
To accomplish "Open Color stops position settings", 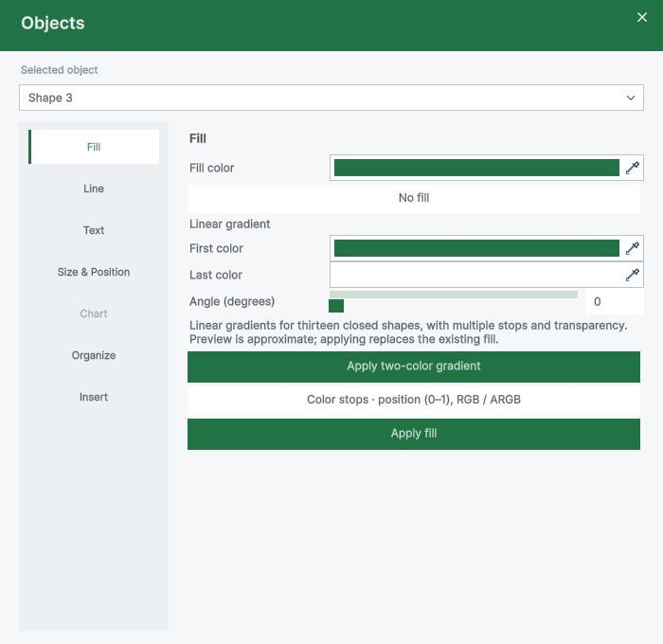I will (414, 400).
